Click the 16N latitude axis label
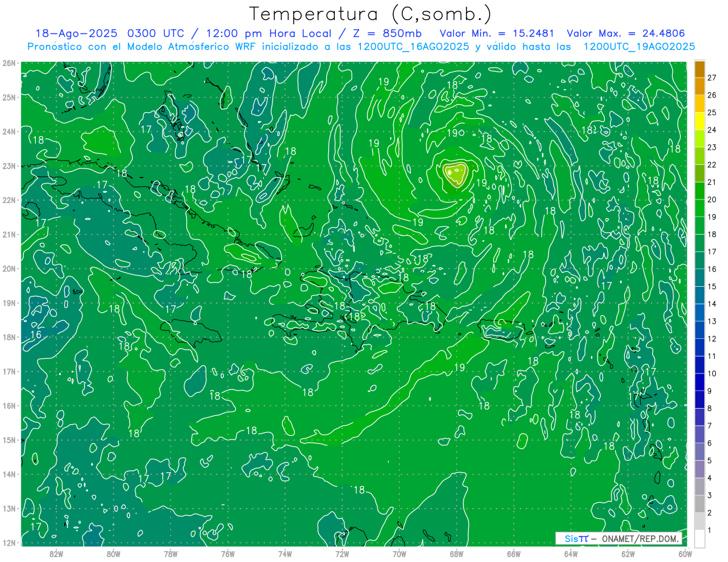This screenshot has width=728, height=562. click(8, 406)
